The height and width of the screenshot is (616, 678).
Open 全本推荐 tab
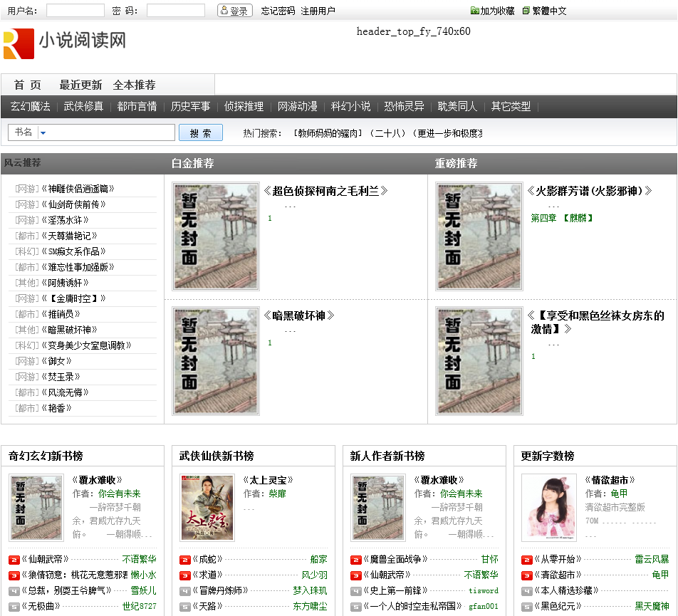click(134, 85)
